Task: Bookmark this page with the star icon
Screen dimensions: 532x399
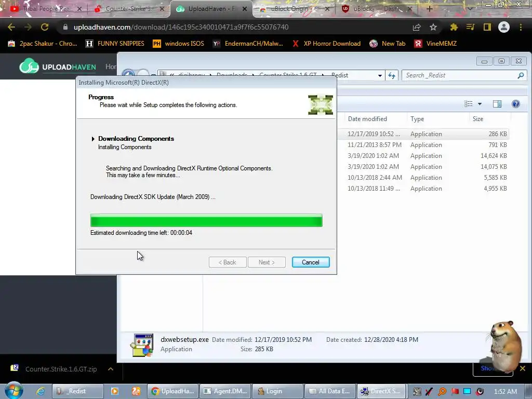Action: coord(433,27)
